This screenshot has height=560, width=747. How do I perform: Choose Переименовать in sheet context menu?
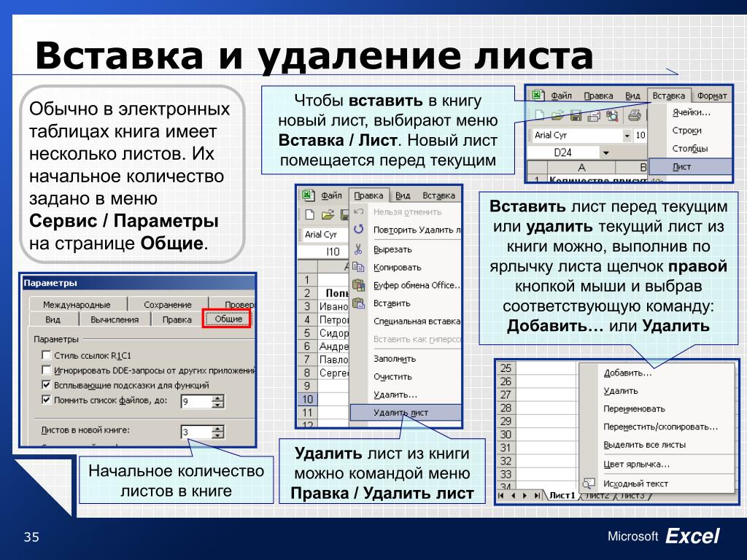[657, 408]
